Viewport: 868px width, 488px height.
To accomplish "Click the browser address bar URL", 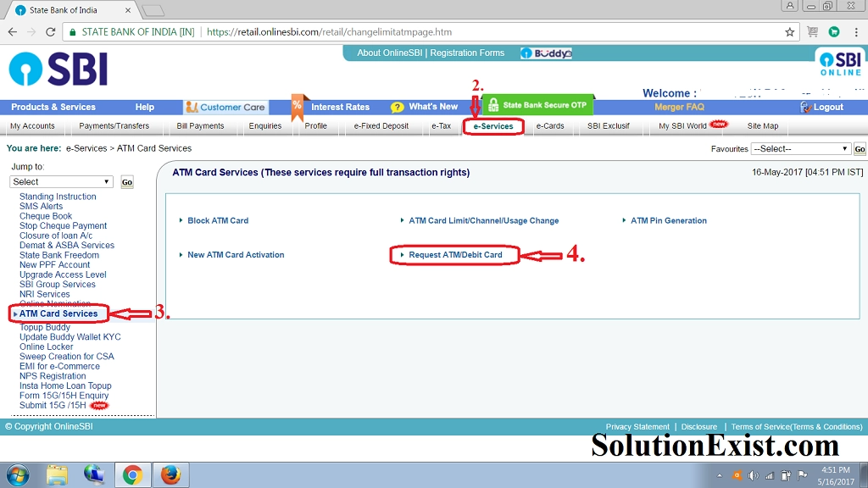I will [x=330, y=32].
